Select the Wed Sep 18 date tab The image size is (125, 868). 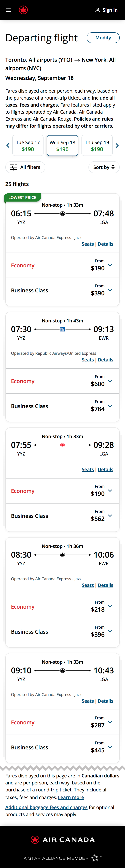pyautogui.click(x=62, y=146)
